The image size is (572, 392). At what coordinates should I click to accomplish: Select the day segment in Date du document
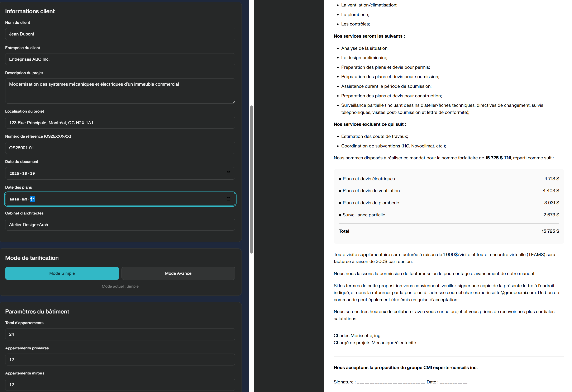click(33, 174)
